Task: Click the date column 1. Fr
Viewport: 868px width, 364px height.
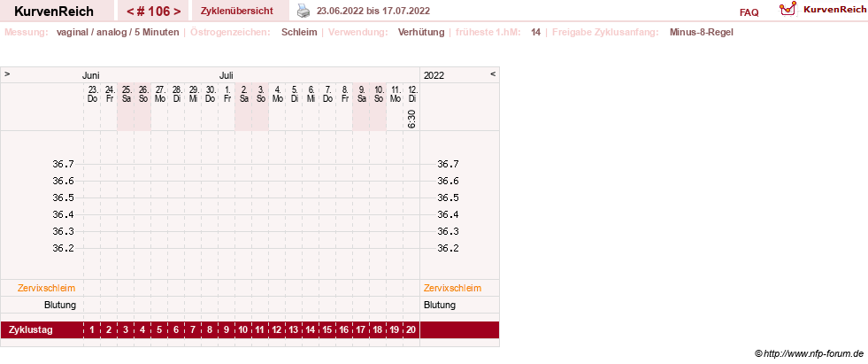Action: point(227,94)
